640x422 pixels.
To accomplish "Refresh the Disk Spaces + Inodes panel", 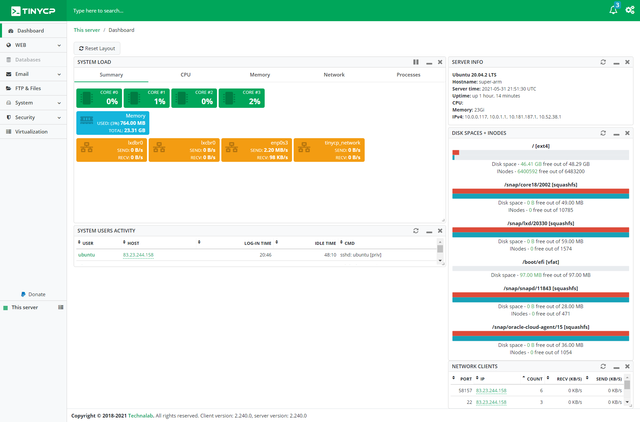I will [x=603, y=133].
